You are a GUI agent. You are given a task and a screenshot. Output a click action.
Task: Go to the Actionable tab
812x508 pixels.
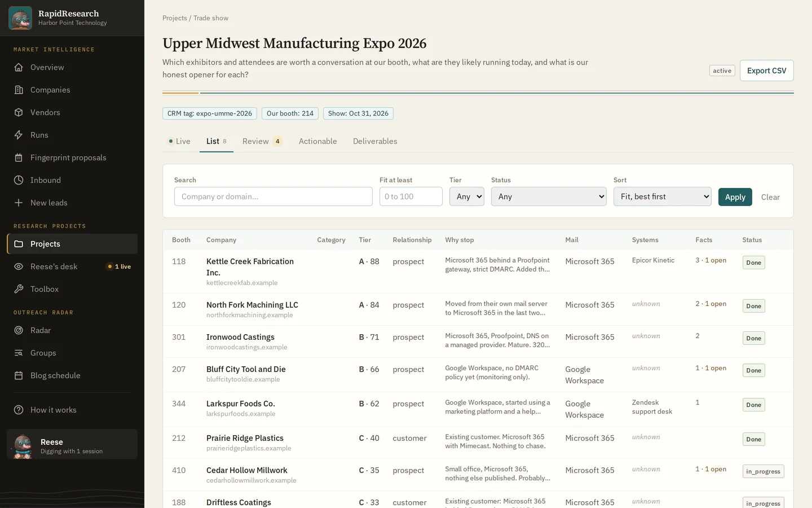click(x=318, y=141)
